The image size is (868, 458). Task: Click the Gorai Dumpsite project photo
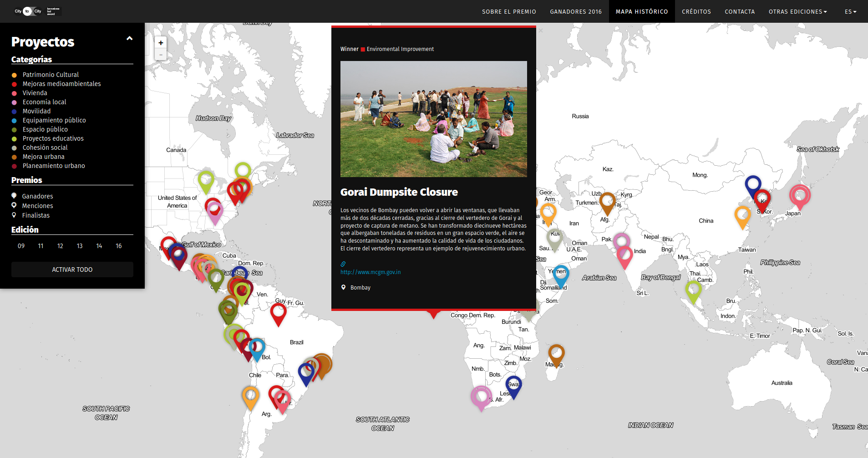coord(434,119)
